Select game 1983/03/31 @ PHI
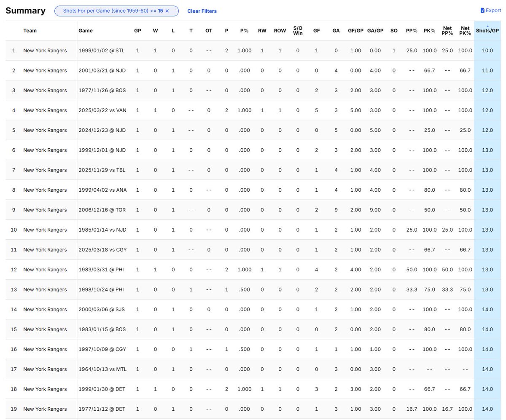This screenshot has width=506, height=420. coord(101,270)
